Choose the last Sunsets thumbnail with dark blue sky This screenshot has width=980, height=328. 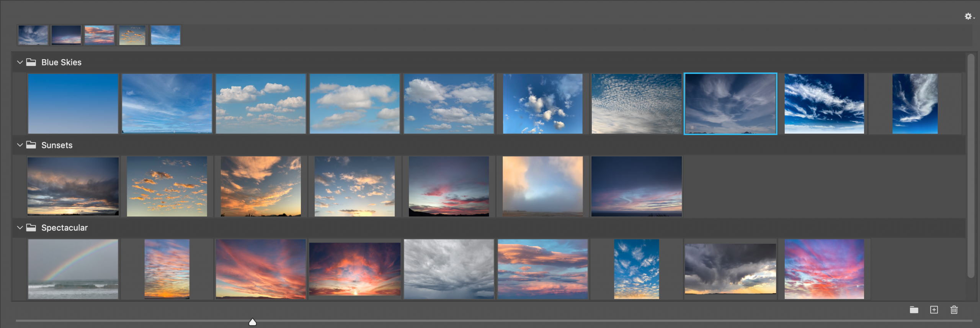click(636, 186)
